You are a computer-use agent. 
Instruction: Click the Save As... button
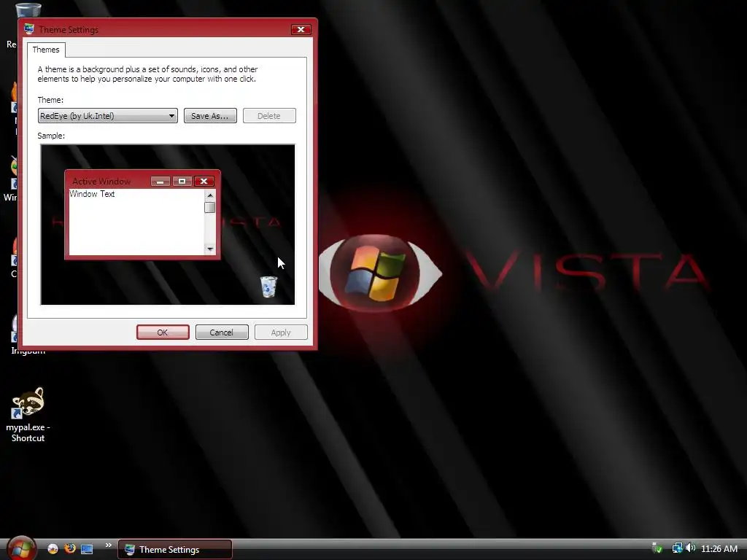pyautogui.click(x=210, y=116)
